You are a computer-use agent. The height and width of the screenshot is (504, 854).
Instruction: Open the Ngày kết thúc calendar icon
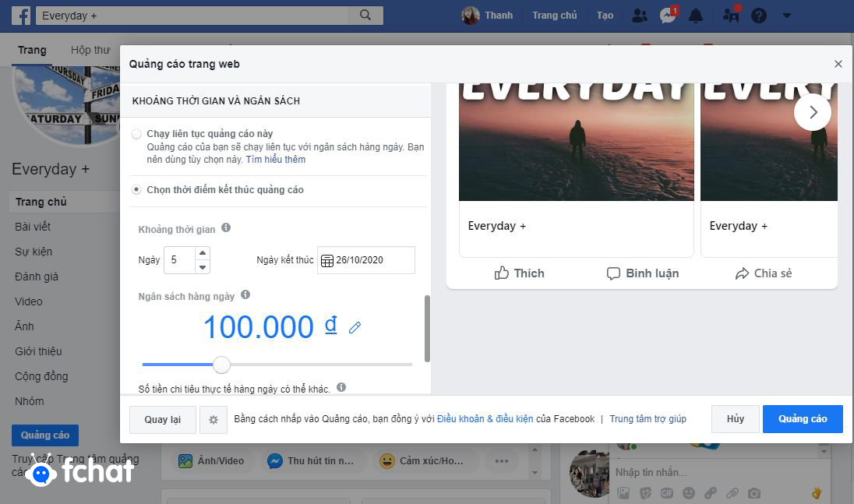326,261
